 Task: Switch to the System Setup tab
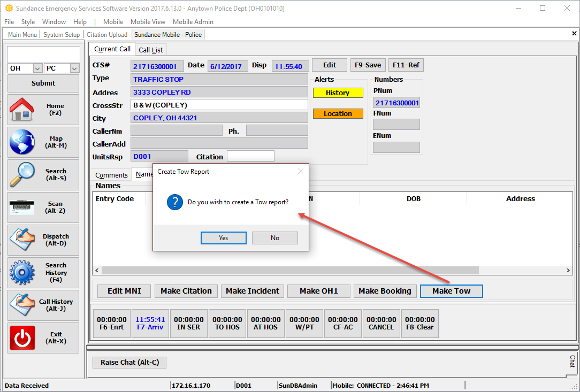click(x=62, y=34)
